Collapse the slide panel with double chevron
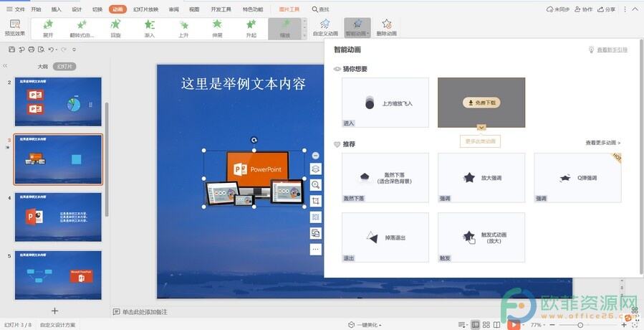The width and height of the screenshot is (644, 330). coord(5,66)
